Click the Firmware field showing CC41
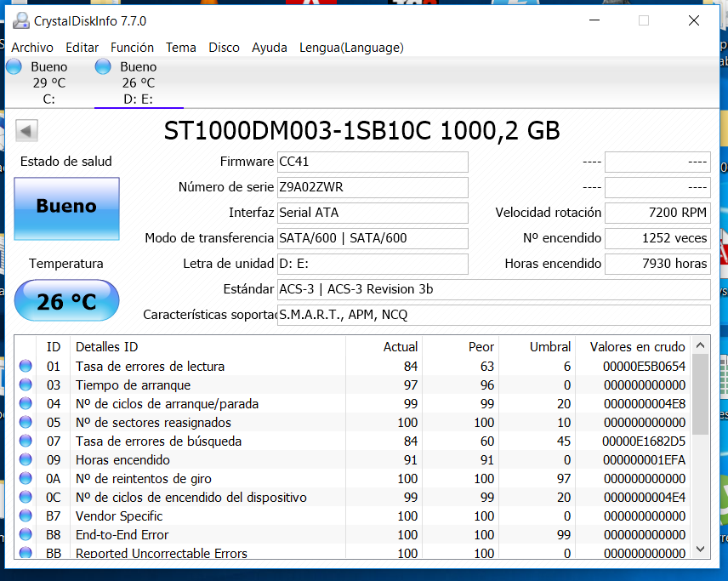Image resolution: width=728 pixels, height=581 pixels. [373, 162]
